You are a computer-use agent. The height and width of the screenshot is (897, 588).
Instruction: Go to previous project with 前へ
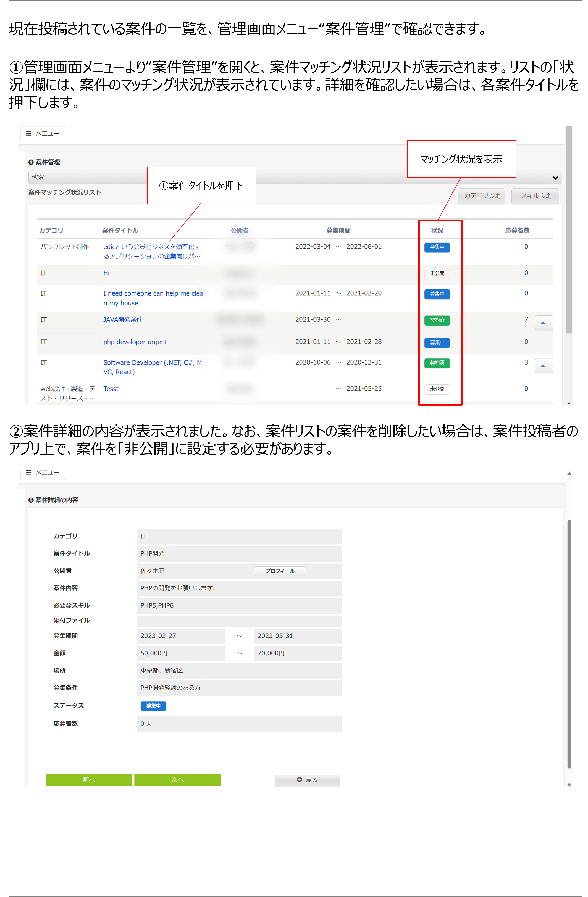89,780
